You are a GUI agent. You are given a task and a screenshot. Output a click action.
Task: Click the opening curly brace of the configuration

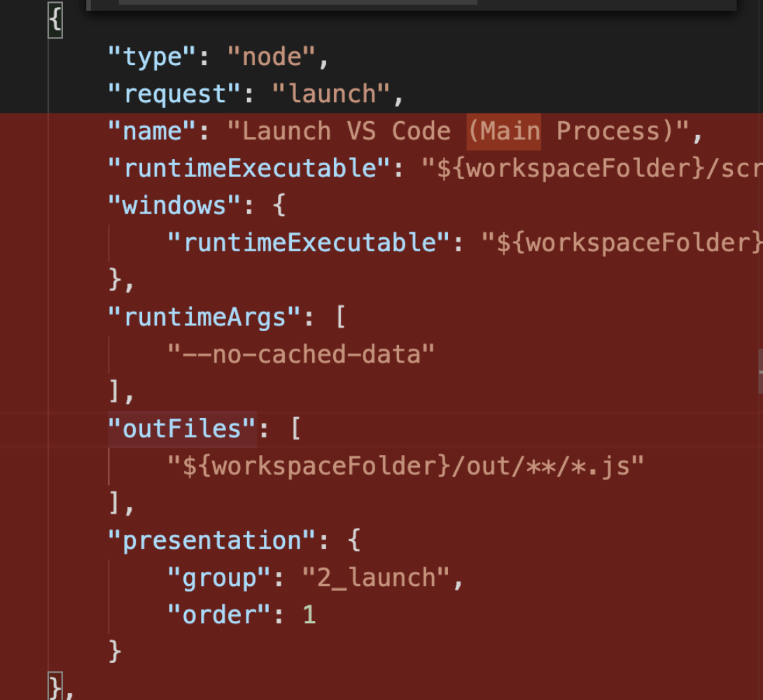[x=54, y=20]
